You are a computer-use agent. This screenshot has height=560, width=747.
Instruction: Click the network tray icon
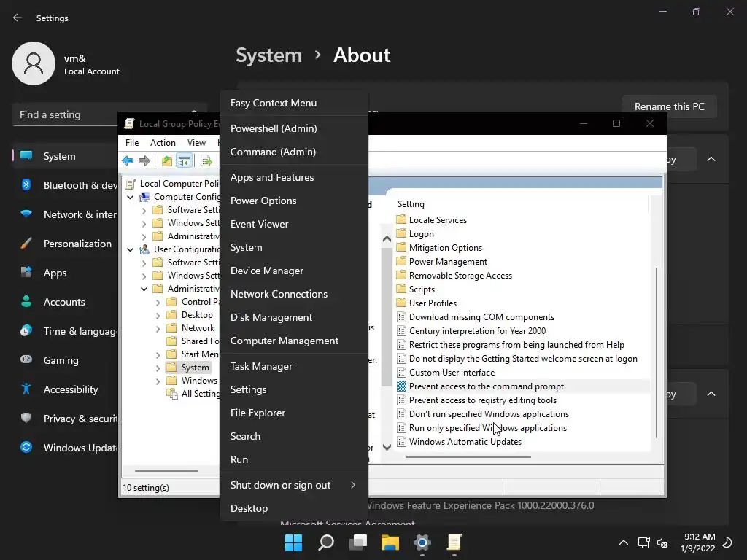pos(643,542)
